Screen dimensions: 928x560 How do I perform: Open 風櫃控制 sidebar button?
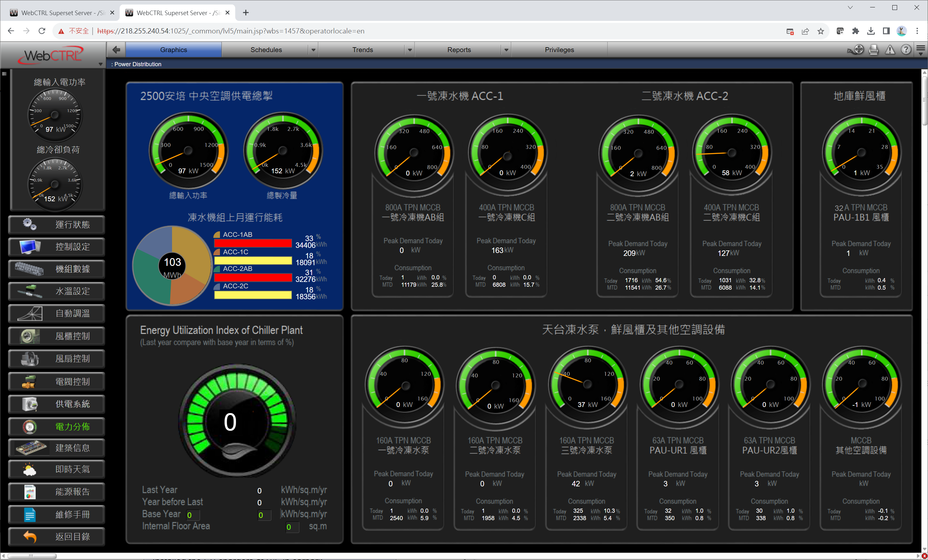(x=57, y=336)
